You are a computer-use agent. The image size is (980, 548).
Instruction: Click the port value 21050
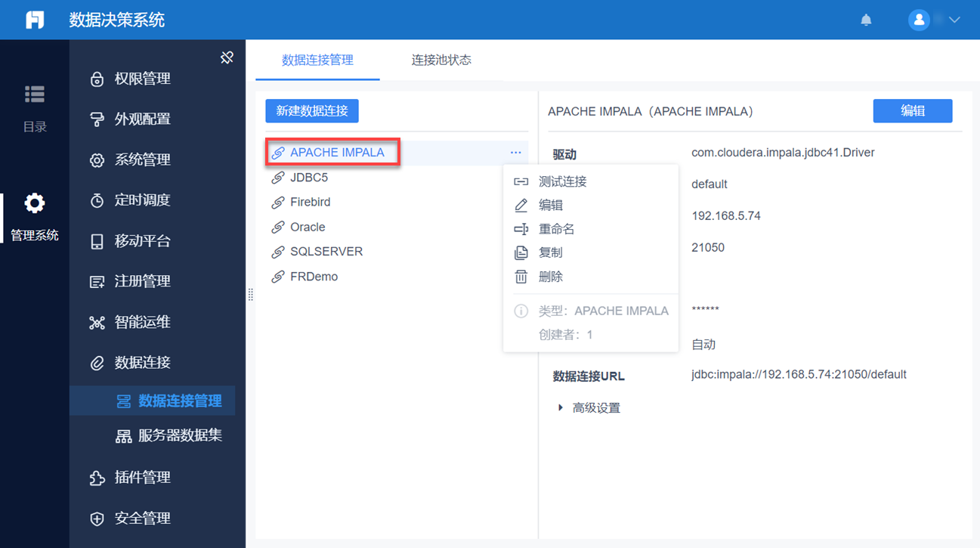(708, 248)
